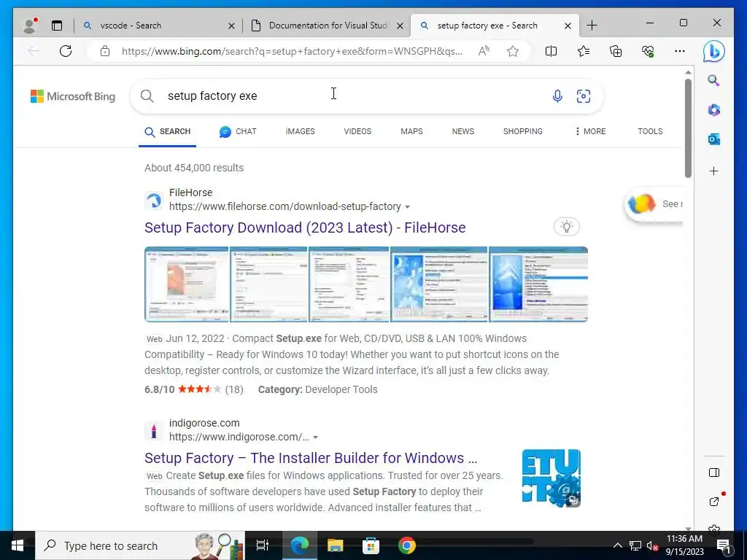747x560 pixels.
Task: Refresh the current page
Action: click(x=66, y=51)
